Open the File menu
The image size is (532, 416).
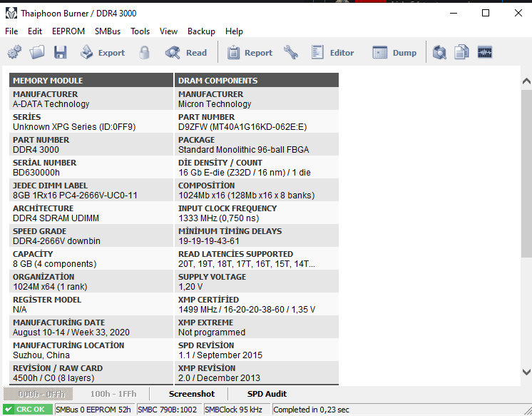[11, 31]
